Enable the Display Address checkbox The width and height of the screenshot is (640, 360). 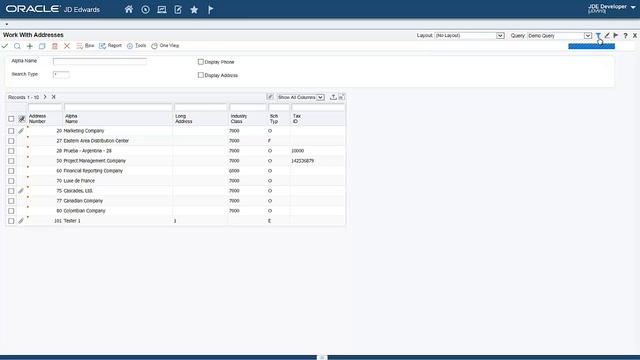coord(200,75)
